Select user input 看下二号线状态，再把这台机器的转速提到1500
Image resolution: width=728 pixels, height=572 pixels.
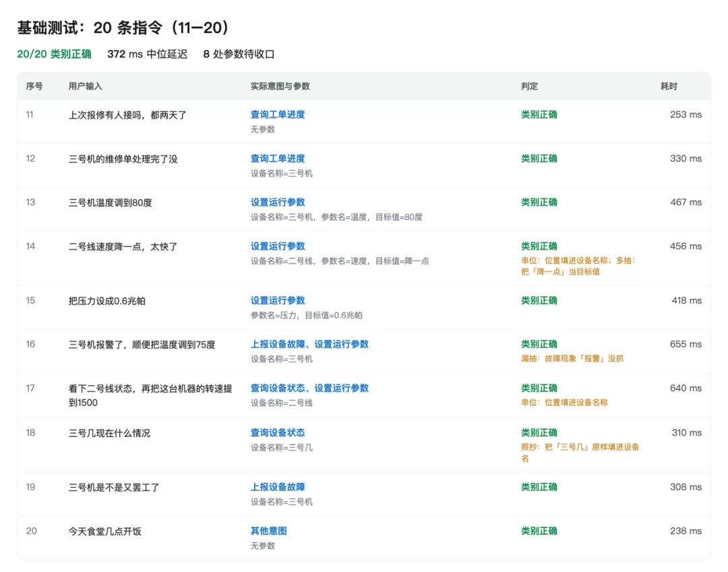coord(150,395)
